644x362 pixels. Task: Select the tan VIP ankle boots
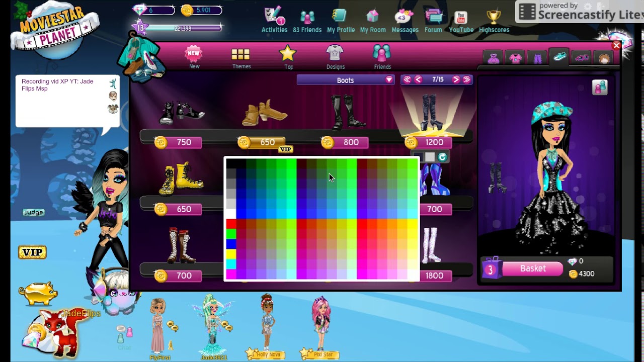(x=265, y=113)
